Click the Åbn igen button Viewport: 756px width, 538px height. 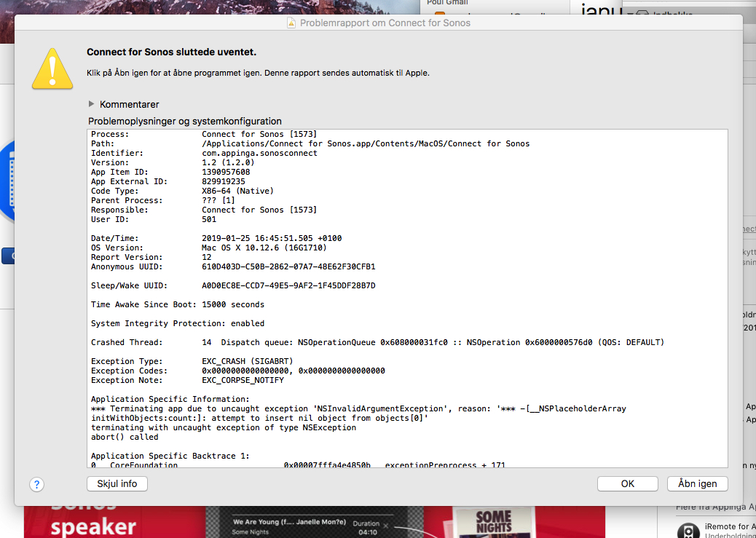click(x=697, y=483)
